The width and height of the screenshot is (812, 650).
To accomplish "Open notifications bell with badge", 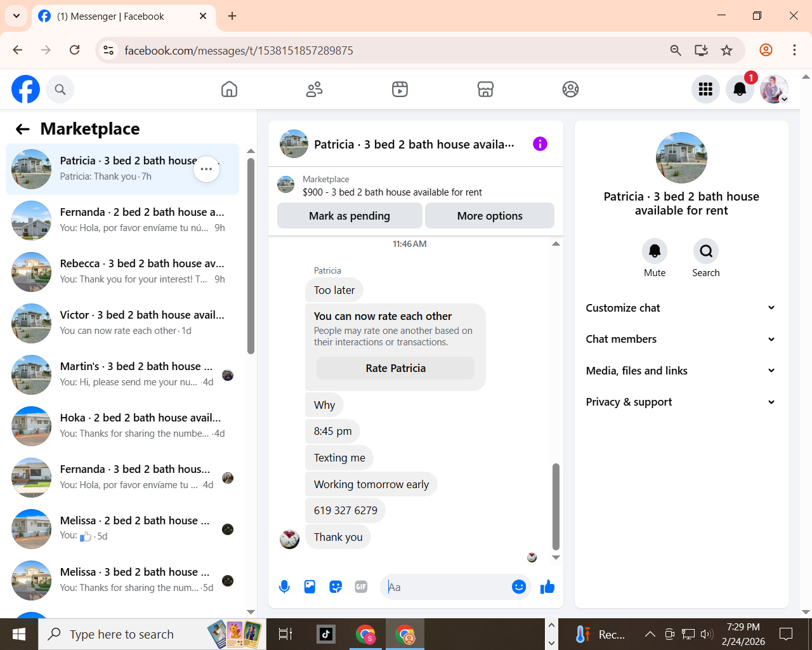I will 740,90.
